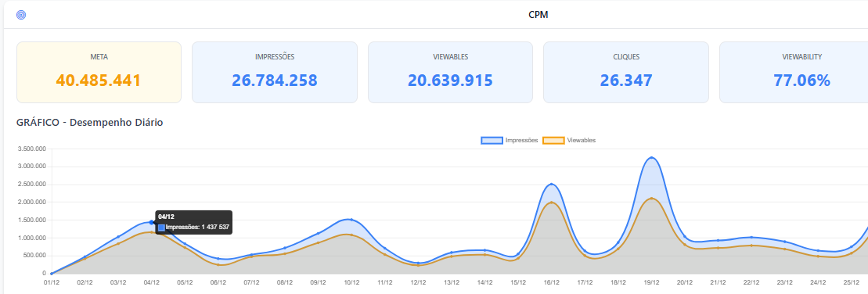The image size is (868, 294).
Task: Click the META card value 40.485.441
Action: pos(99,80)
